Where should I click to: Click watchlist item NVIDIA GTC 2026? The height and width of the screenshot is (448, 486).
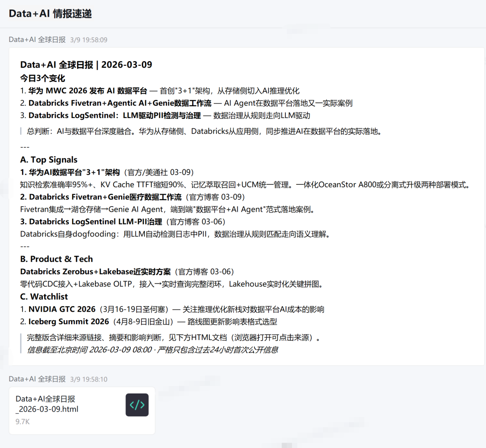(x=172, y=309)
